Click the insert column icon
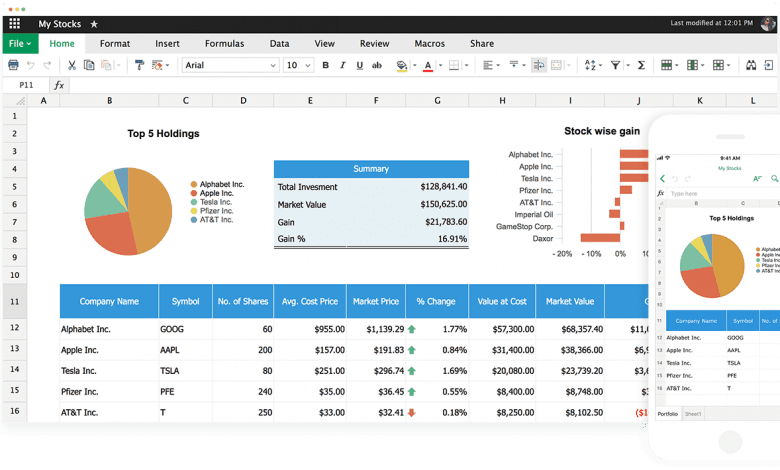Viewport: 780px width, 470px height. 692,65
